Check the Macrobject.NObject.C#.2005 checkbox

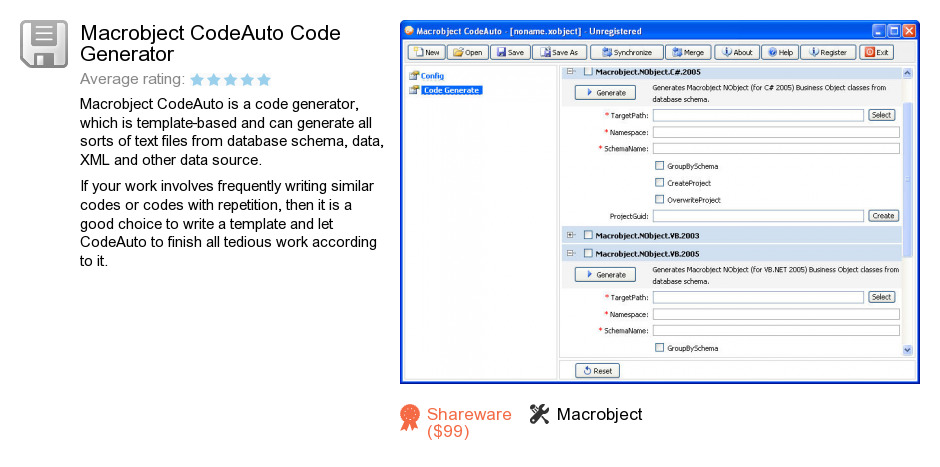coord(588,72)
